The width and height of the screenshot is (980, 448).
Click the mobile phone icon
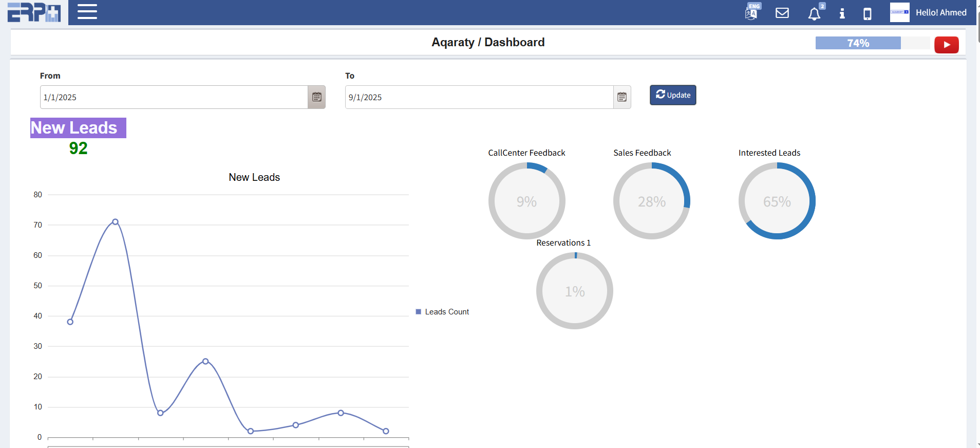[867, 13]
